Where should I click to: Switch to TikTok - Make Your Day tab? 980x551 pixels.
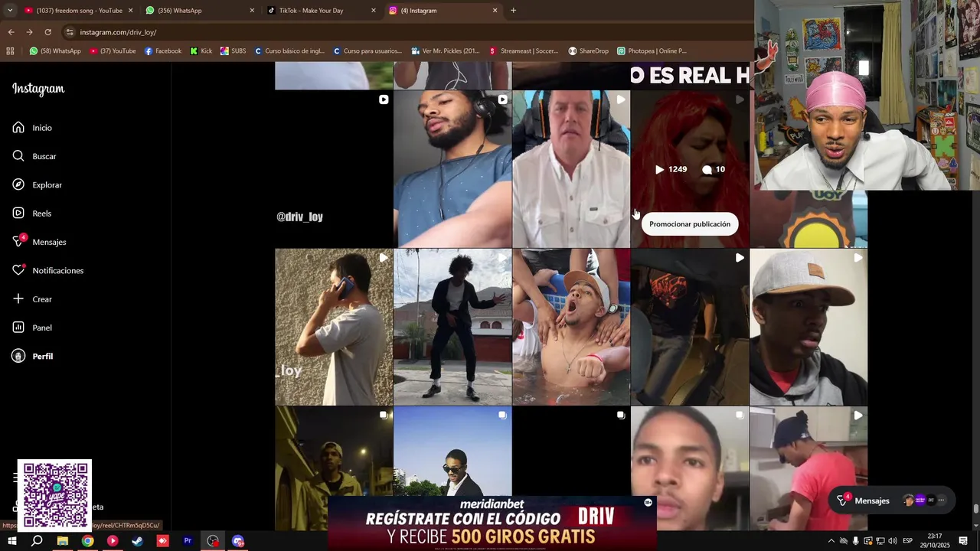(322, 11)
